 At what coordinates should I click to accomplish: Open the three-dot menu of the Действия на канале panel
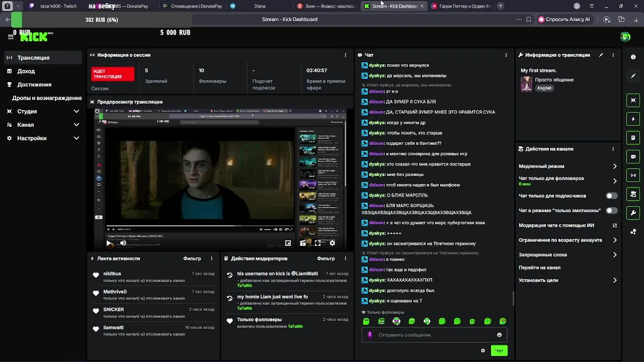tap(613, 149)
